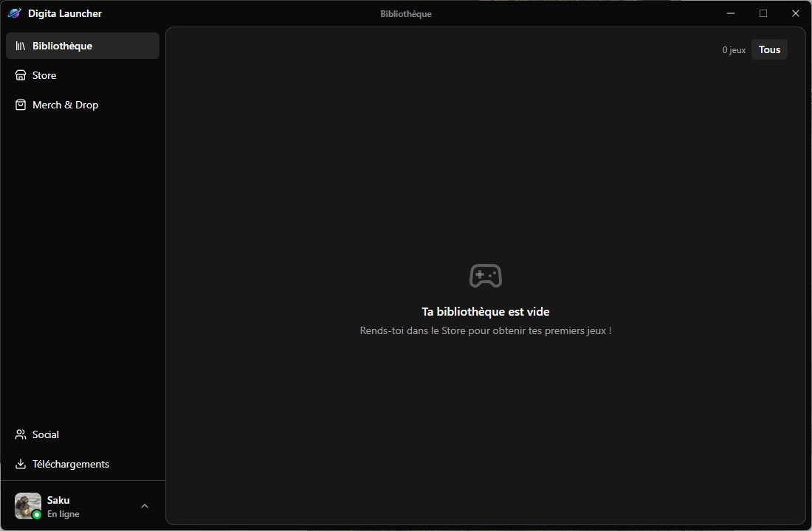Click the Tous button near 0 jeux
Screen dimensions: 812x531
click(769, 49)
